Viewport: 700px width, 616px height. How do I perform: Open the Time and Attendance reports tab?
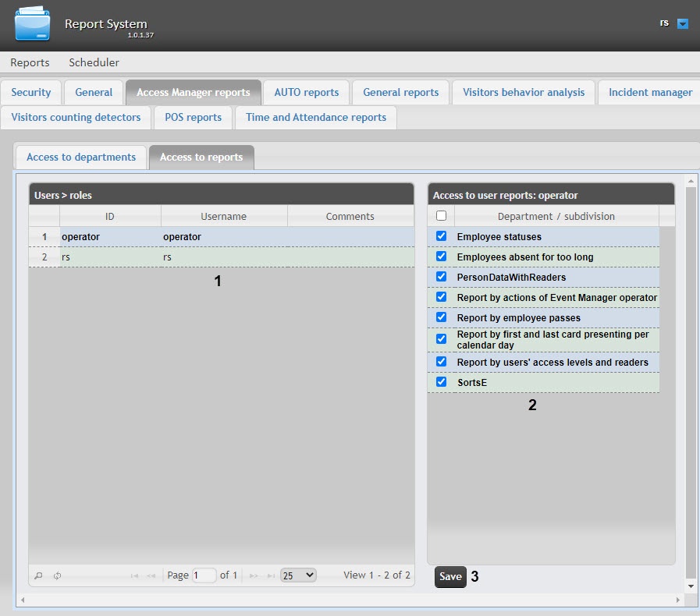pos(315,117)
